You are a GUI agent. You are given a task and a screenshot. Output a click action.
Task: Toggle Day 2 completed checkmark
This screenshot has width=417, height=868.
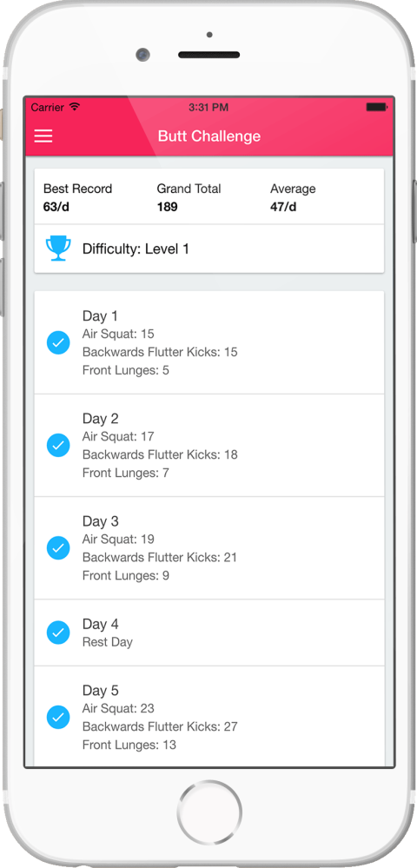point(58,445)
